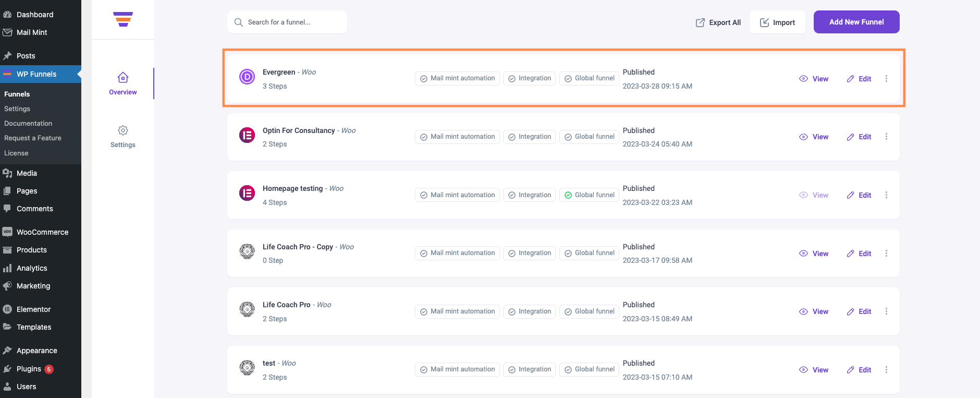The height and width of the screenshot is (398, 980).
Task: Click the search magnifier icon
Action: pyautogui.click(x=239, y=22)
